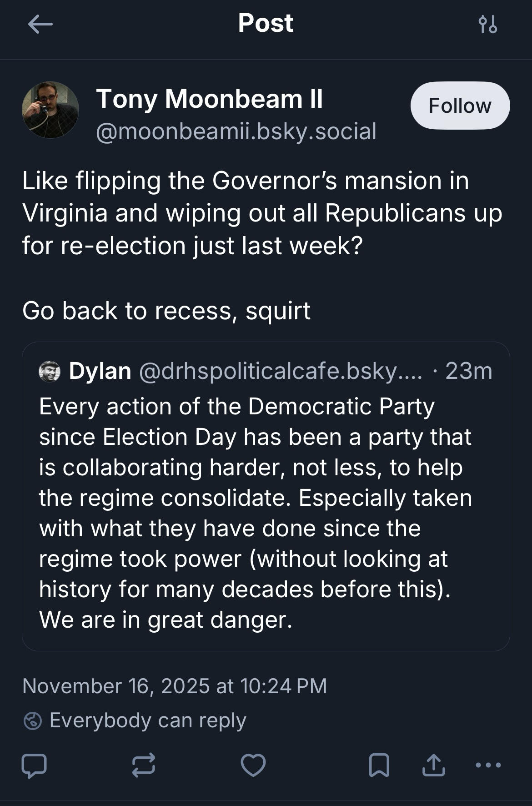Tap the reply speech bubble icon
Screen dimensions: 532x806
34,766
